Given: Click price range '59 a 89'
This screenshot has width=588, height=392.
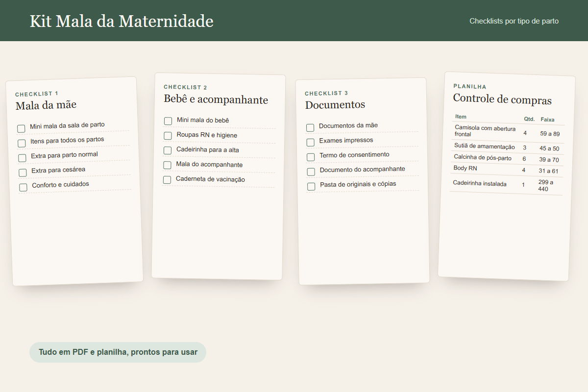Looking at the screenshot, I should click(550, 134).
